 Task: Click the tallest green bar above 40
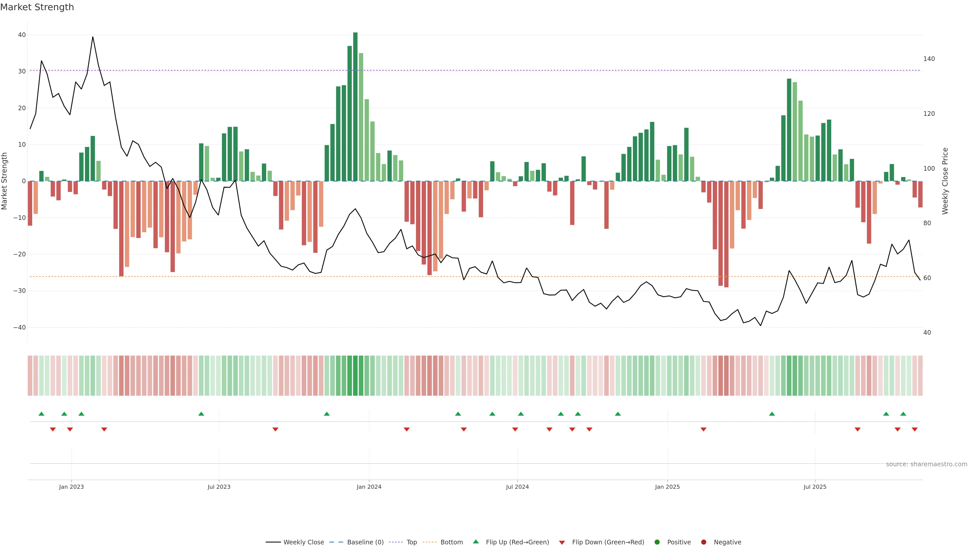click(x=355, y=106)
